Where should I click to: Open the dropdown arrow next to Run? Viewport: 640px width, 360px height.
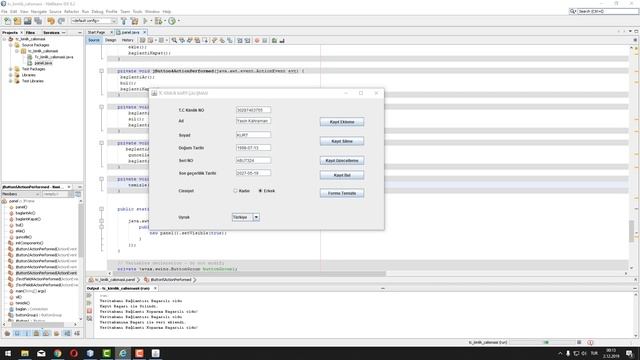[x=151, y=21]
